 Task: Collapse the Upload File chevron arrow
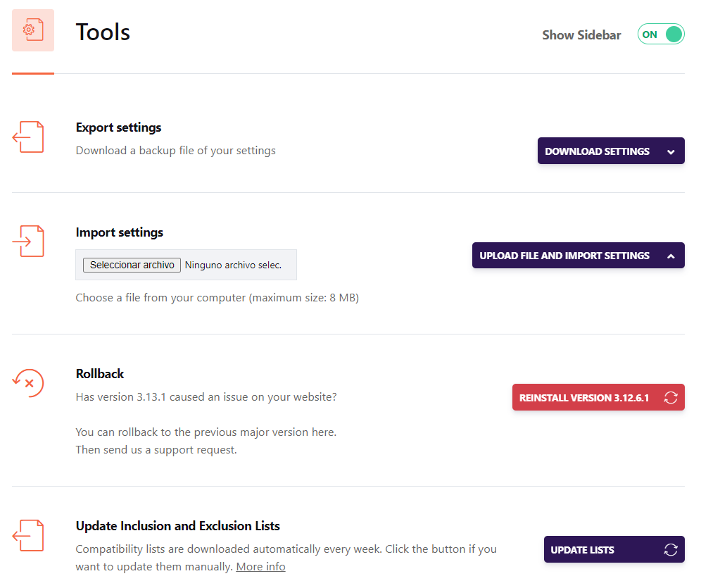[671, 256]
